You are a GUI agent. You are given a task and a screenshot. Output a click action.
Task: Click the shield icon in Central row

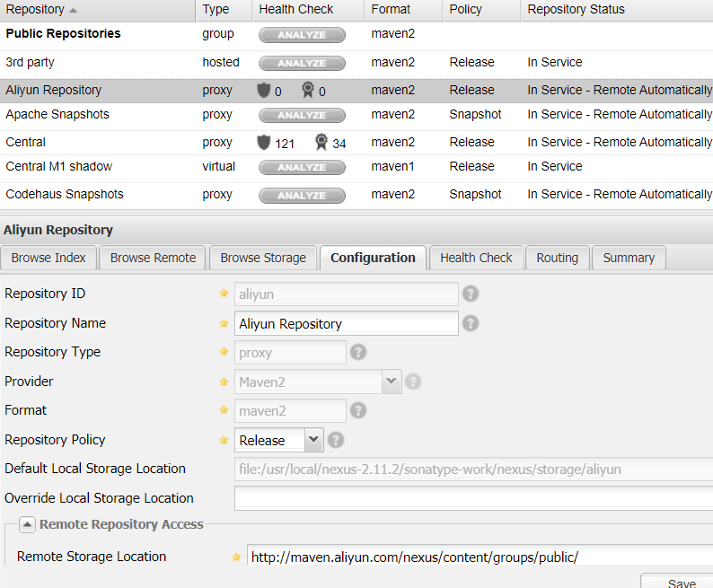[x=264, y=142]
